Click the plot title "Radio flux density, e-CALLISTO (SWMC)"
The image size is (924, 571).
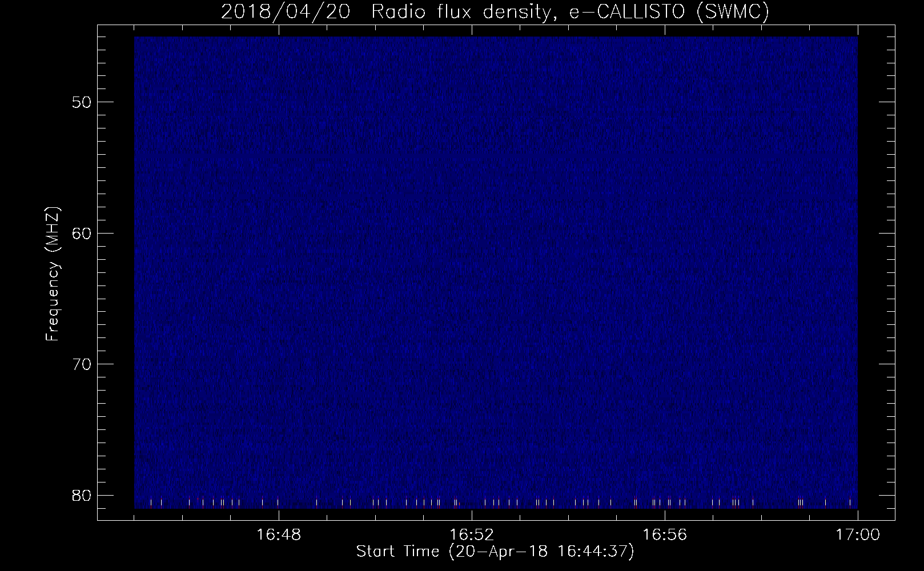pos(571,12)
